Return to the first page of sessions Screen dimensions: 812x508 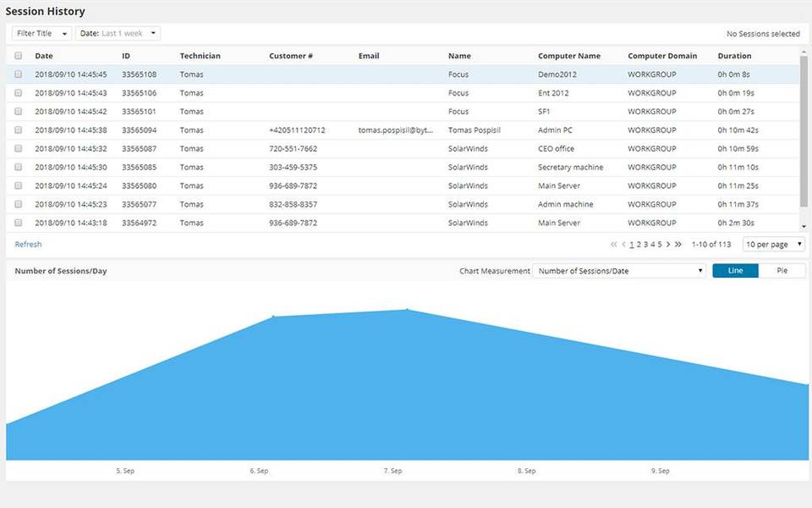pyautogui.click(x=631, y=244)
